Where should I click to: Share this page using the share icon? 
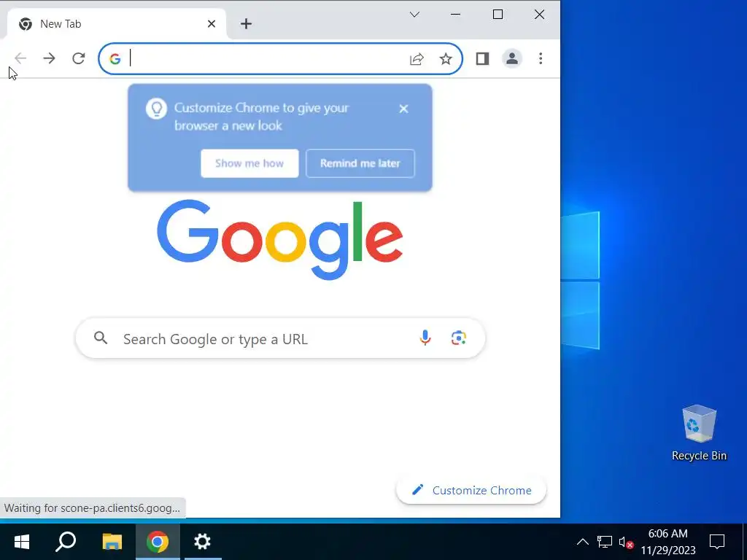tap(417, 59)
